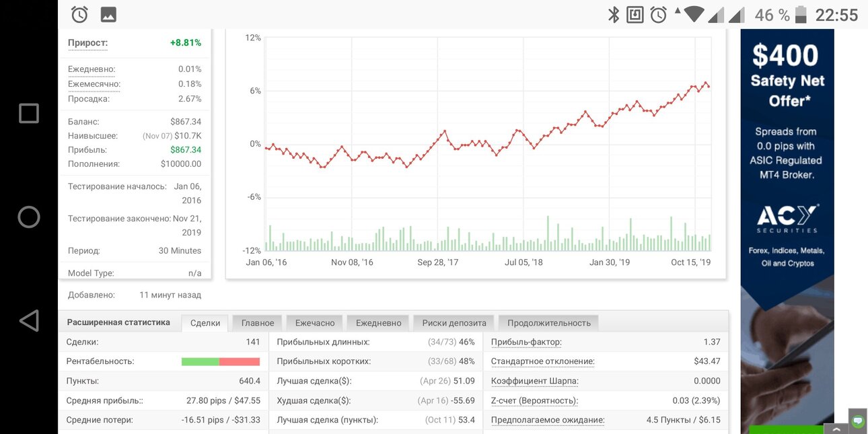
Task: Click the Просадка label
Action: [x=88, y=98]
